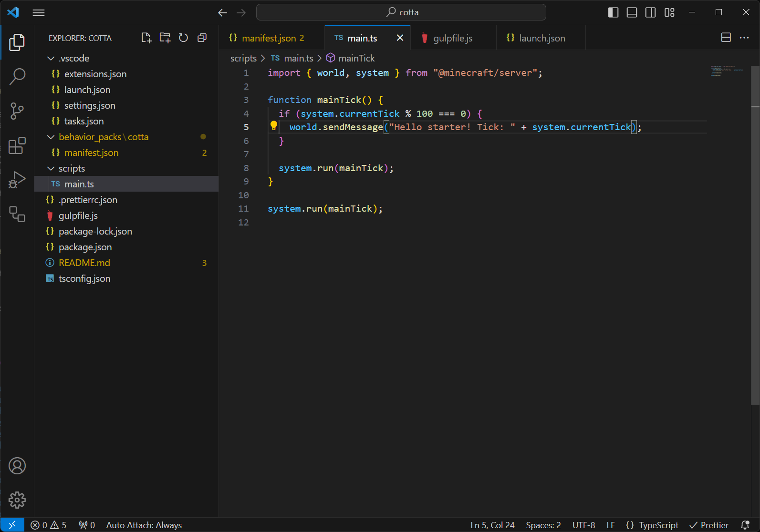Open package-lock.json file
The height and width of the screenshot is (532, 760).
(126, 231)
